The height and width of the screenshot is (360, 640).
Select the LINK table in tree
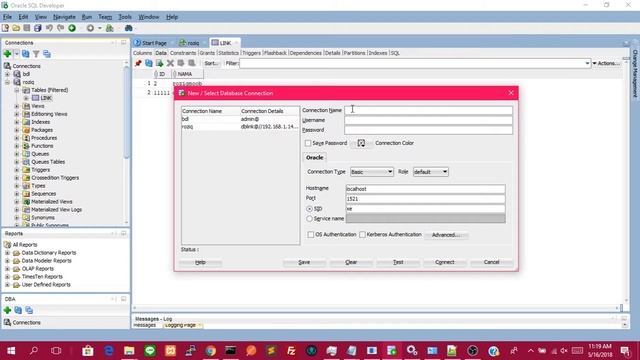(x=46, y=98)
